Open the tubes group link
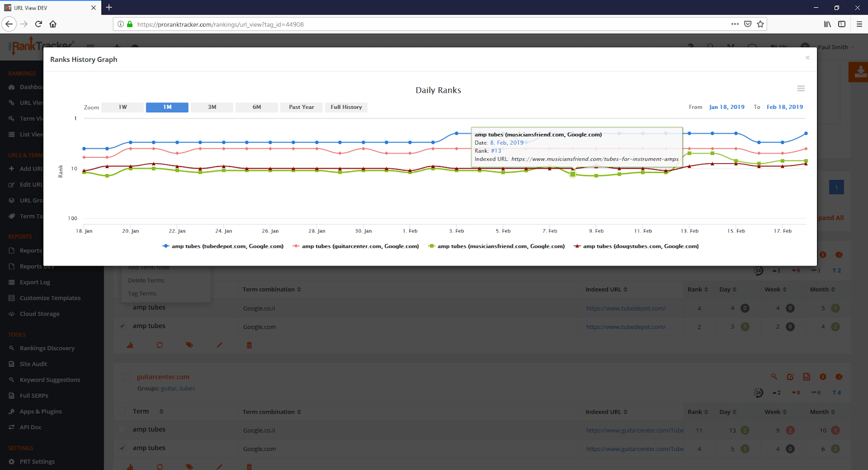The height and width of the screenshot is (470, 868). (187, 389)
